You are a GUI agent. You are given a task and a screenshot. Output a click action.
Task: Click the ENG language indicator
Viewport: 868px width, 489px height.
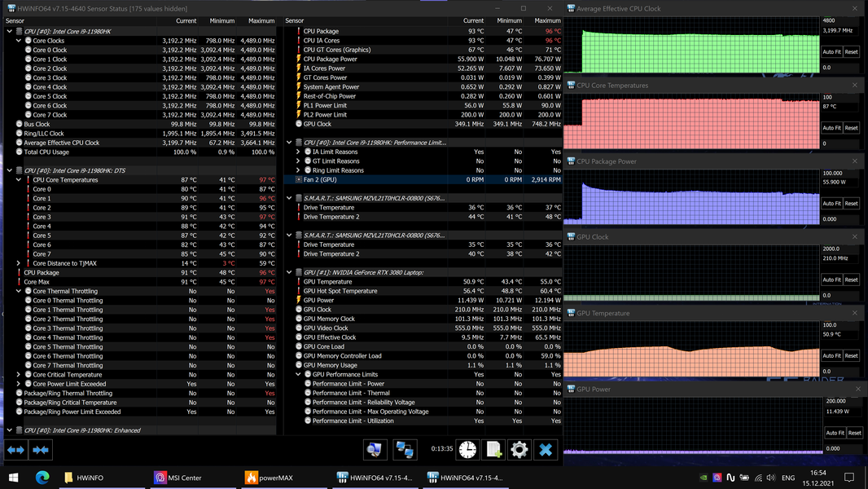pyautogui.click(x=788, y=478)
